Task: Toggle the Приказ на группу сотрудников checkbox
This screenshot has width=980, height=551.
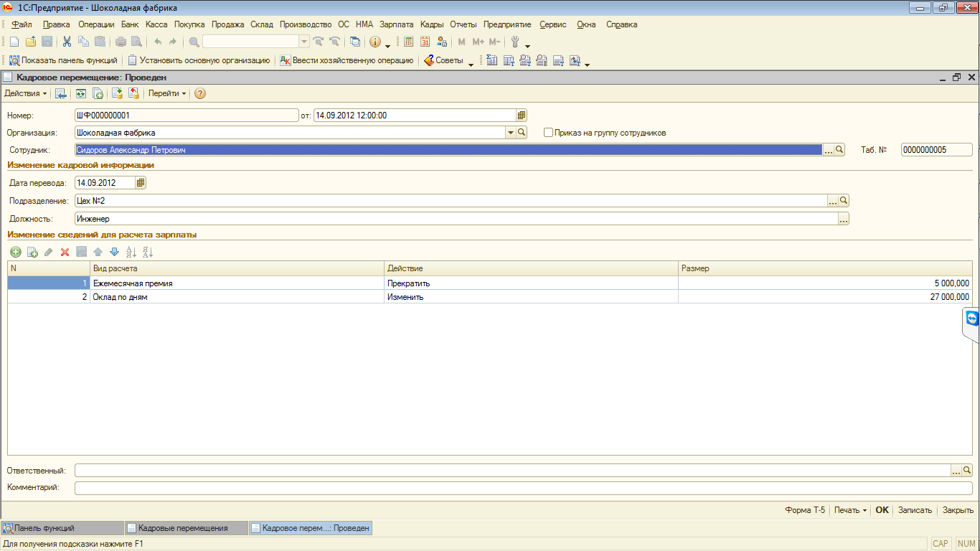Action: coord(549,133)
